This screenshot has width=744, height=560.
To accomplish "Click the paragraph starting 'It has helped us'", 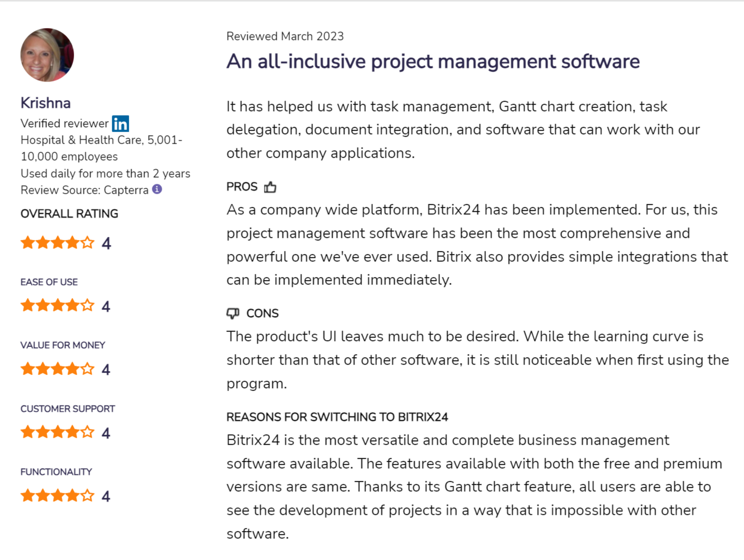I will 463,130.
